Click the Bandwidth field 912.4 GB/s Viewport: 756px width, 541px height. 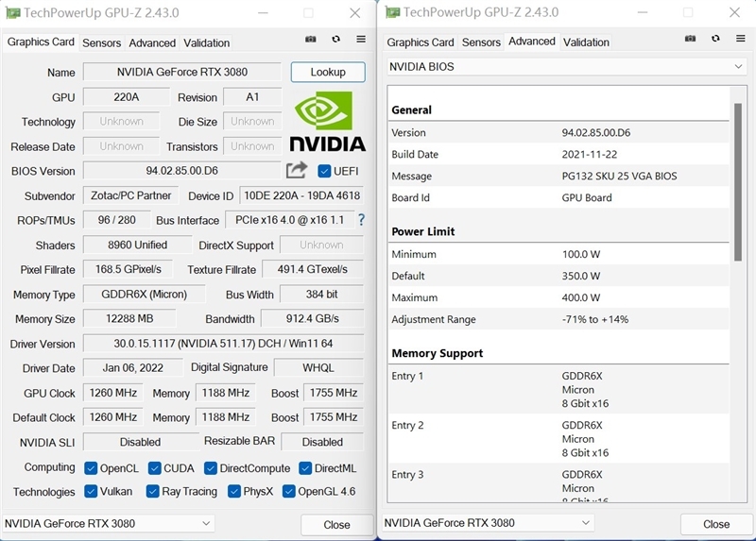pos(312,319)
